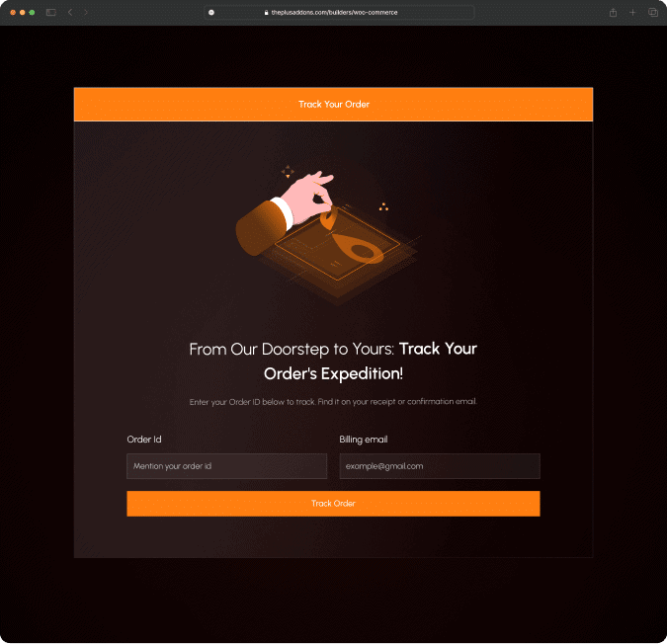The height and width of the screenshot is (644, 667).
Task: Close the Safari window with red button
Action: (x=13, y=12)
